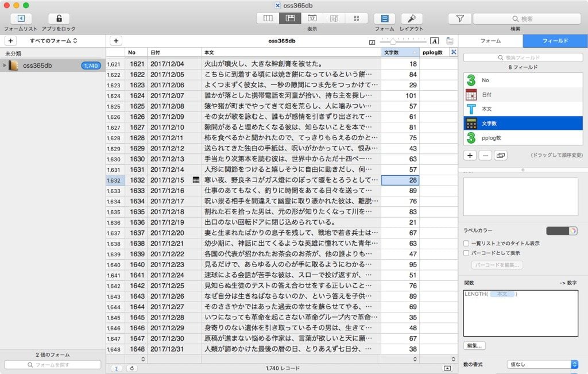The image size is (588, 374).
Task: Expand the oss365db form tree item
Action: [x=5, y=65]
